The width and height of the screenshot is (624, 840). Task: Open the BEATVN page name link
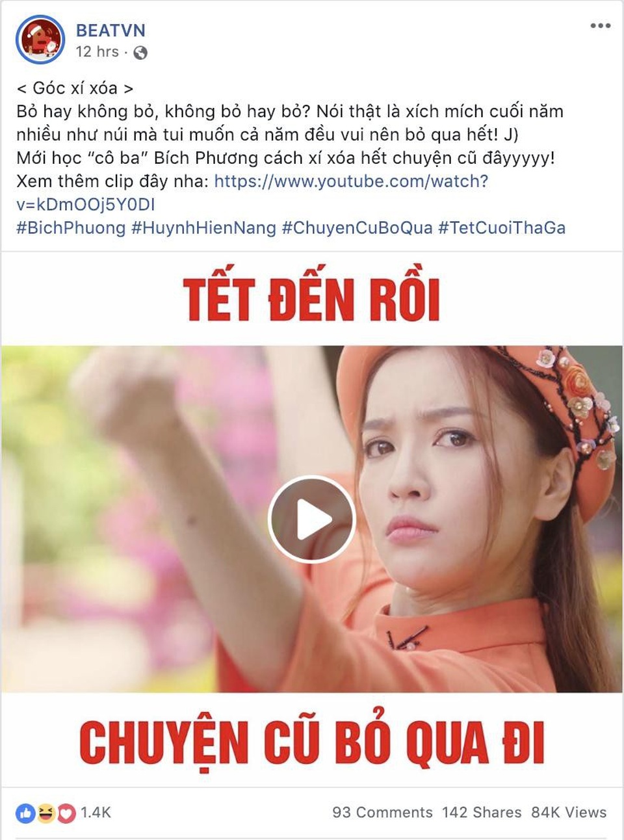point(110,30)
